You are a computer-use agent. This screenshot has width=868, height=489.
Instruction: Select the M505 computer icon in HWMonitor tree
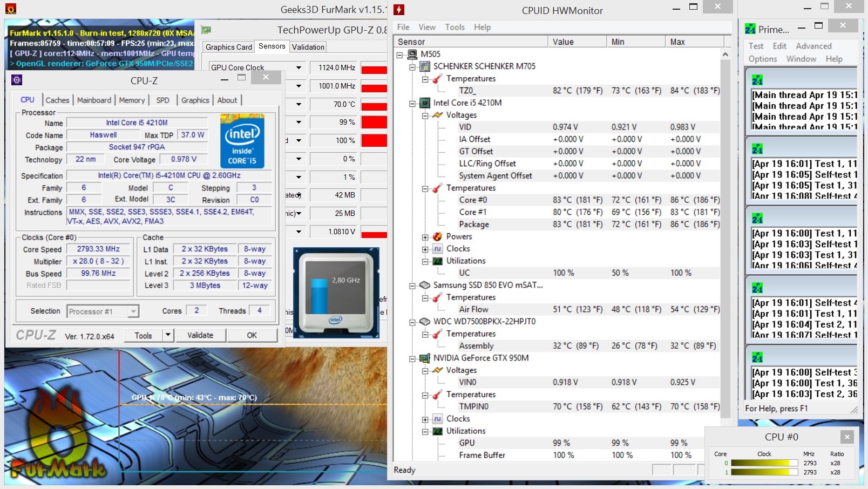pyautogui.click(x=412, y=54)
